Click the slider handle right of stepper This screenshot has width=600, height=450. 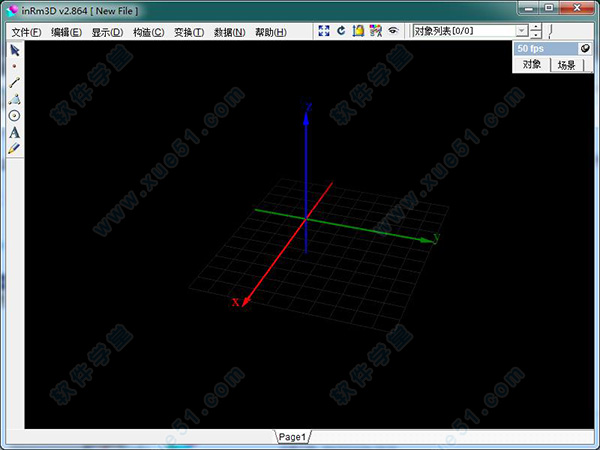(550, 32)
